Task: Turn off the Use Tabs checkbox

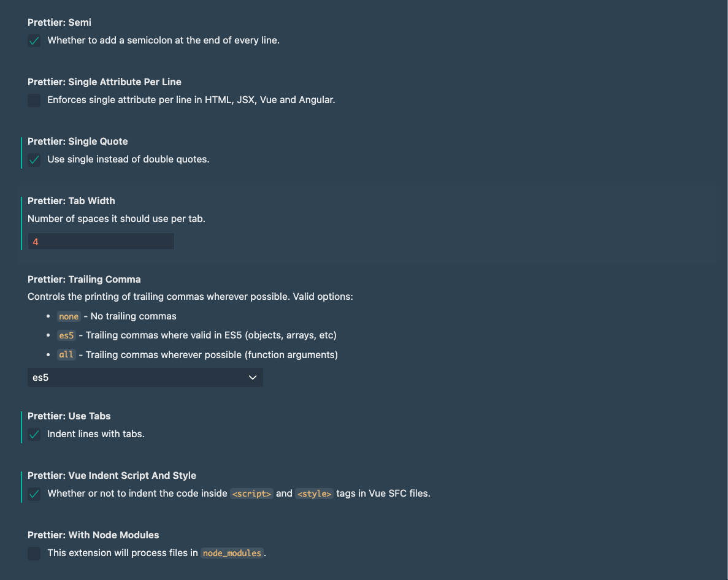Action: pyautogui.click(x=34, y=435)
